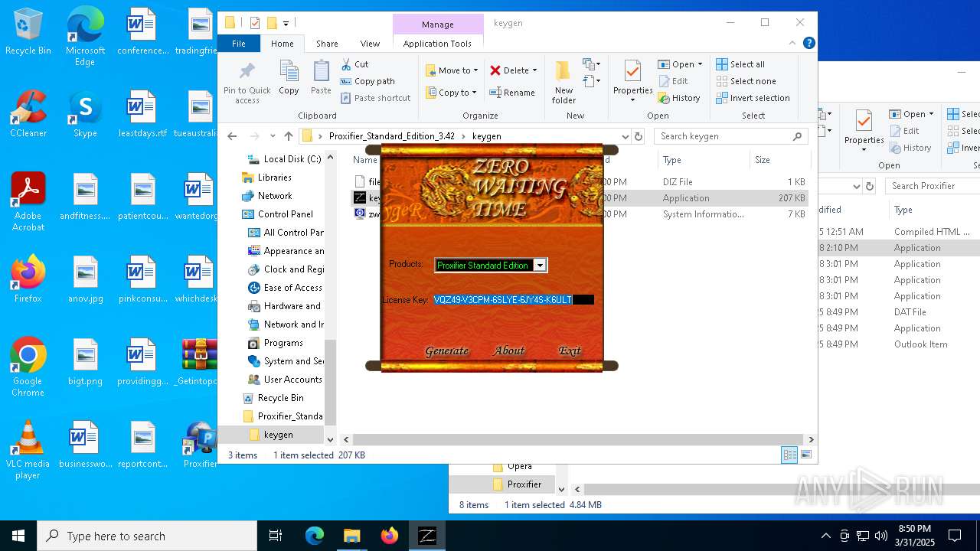Click the Quick Access Toolbar customize arrow
The width and height of the screenshot is (980, 551).
click(286, 24)
